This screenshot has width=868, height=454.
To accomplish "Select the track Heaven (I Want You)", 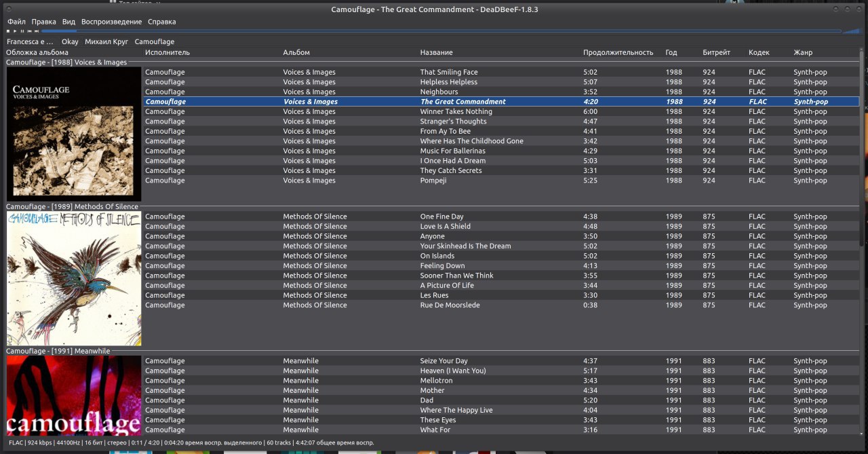I will coord(501,371).
